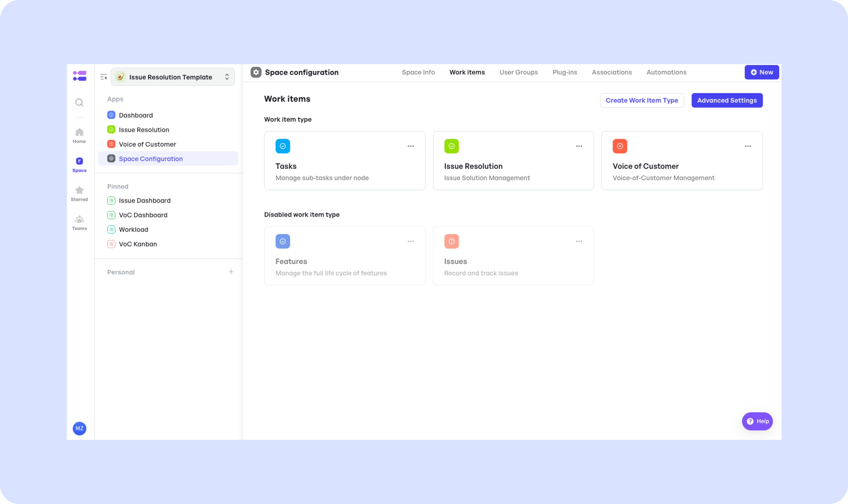Screen dimensions: 848x504
Task: Collapse the sidebar with the toggle icon
Action: 104,77
